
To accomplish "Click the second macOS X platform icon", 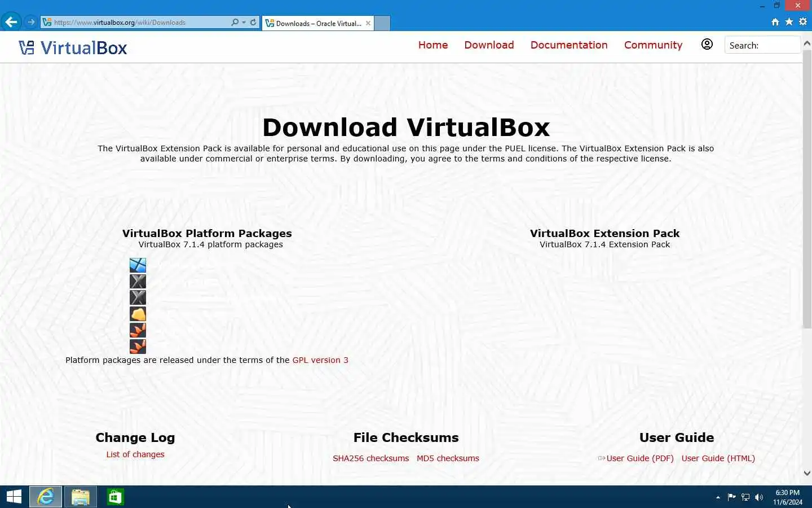I will pos(138,297).
